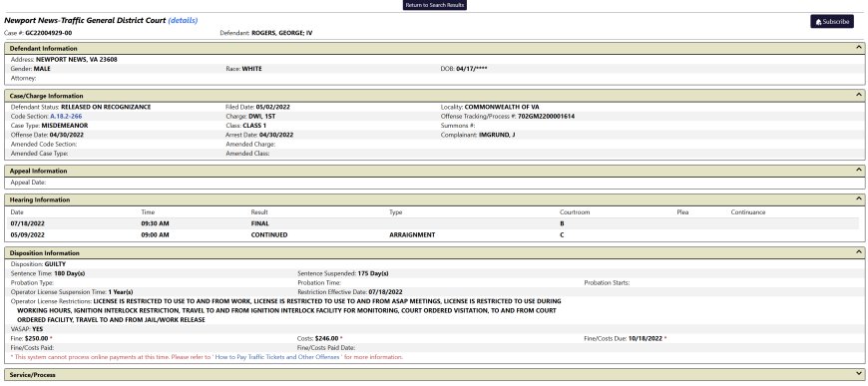
Task: Click class value CLASS 1
Action: coord(254,126)
